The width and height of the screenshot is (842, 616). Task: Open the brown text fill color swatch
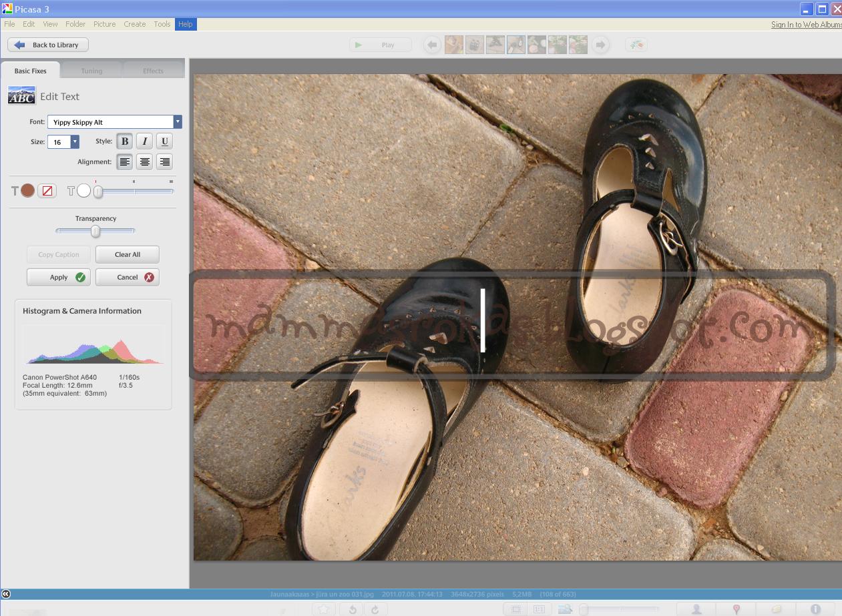click(x=27, y=191)
